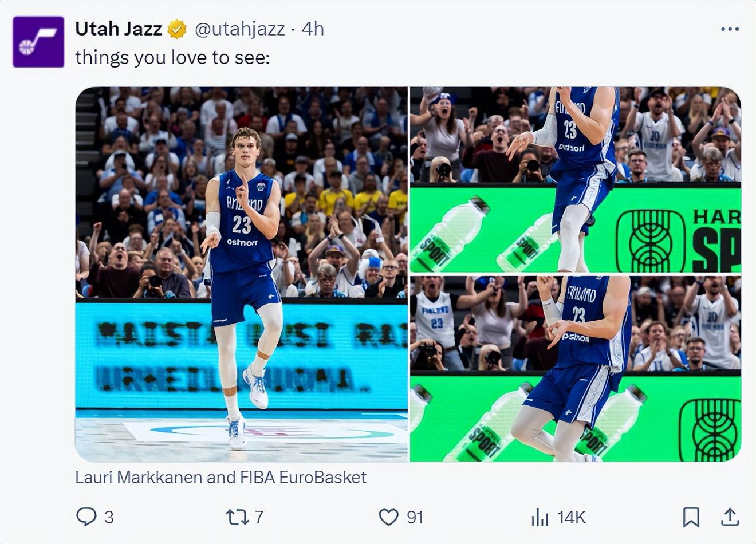Open view analytics bar chart icon
This screenshot has width=756, height=544.
tap(540, 517)
